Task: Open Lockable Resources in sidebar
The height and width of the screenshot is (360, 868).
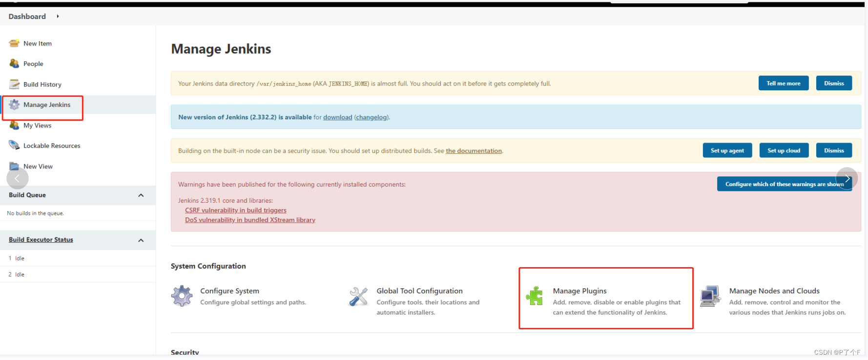Action: pos(52,146)
